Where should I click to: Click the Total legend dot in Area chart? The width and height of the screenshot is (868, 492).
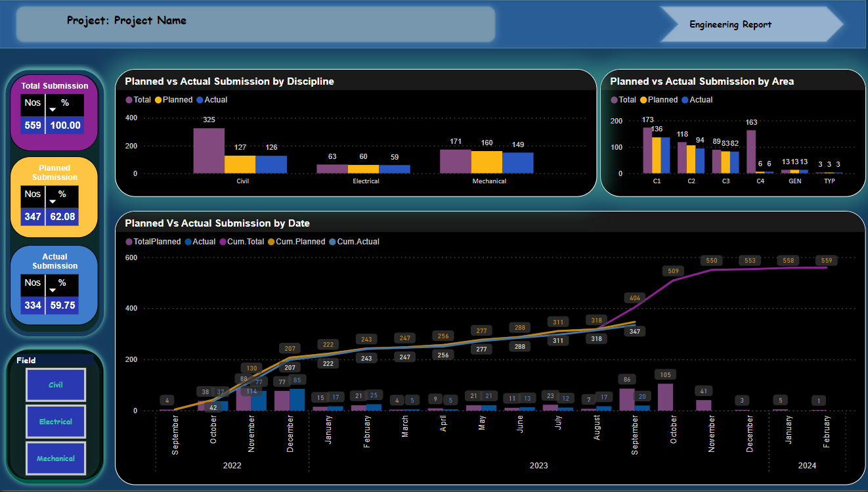point(614,101)
